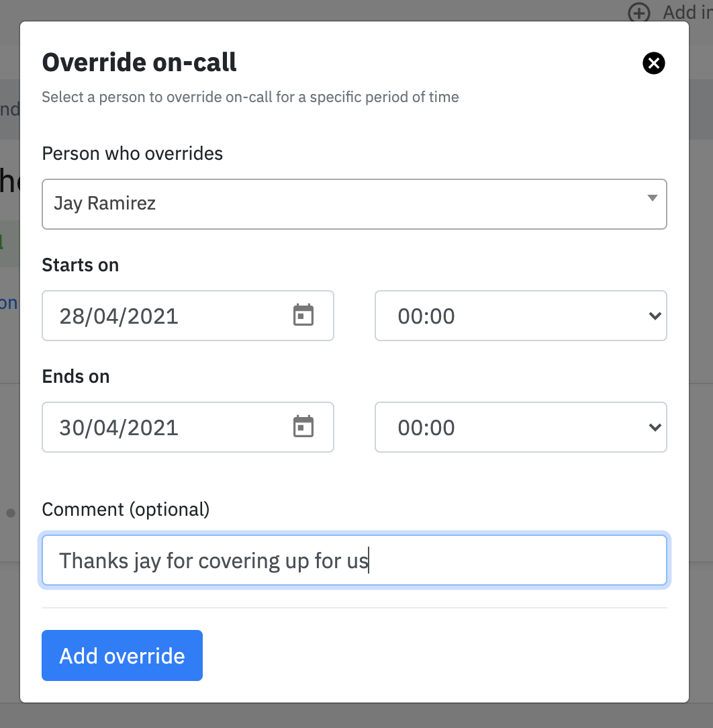
Task: Select the 30/04/2021 end date field
Action: click(x=187, y=427)
